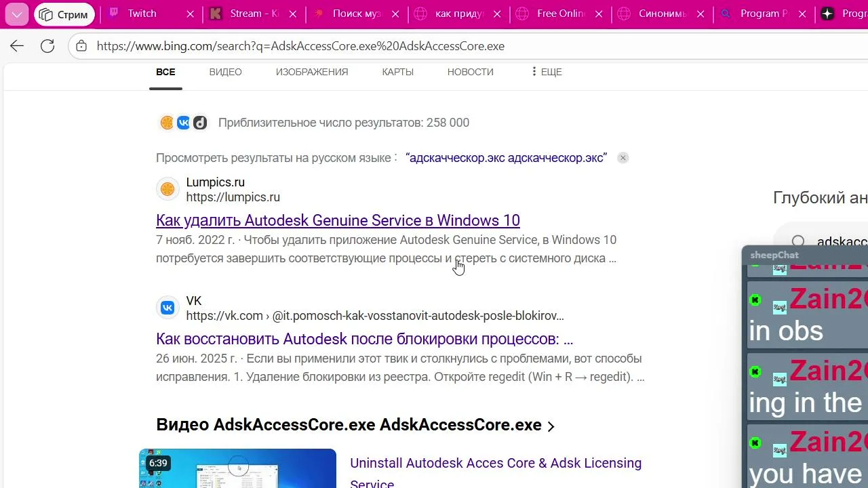The image size is (868, 488).
Task: Switch to the Синонимы tab
Action: [663, 14]
